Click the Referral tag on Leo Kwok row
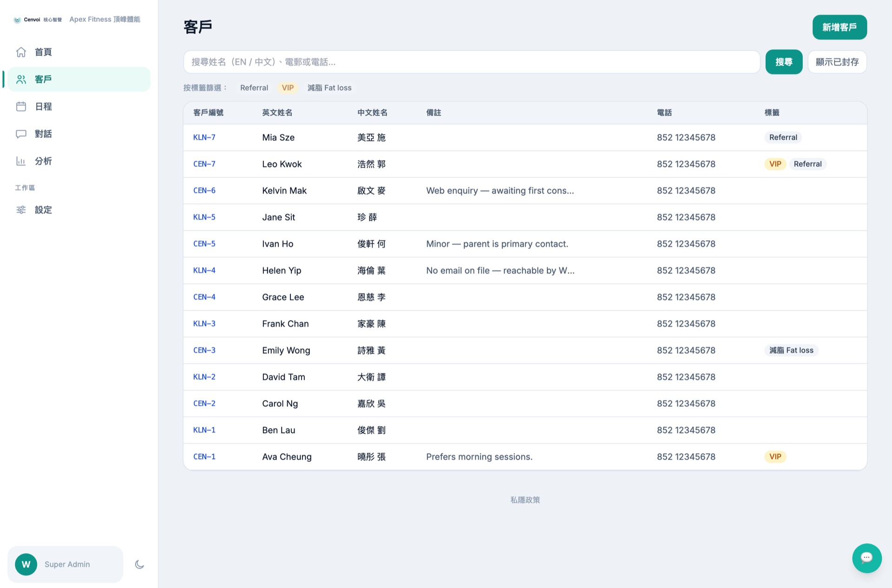Viewport: 892px width, 588px height. tap(808, 164)
